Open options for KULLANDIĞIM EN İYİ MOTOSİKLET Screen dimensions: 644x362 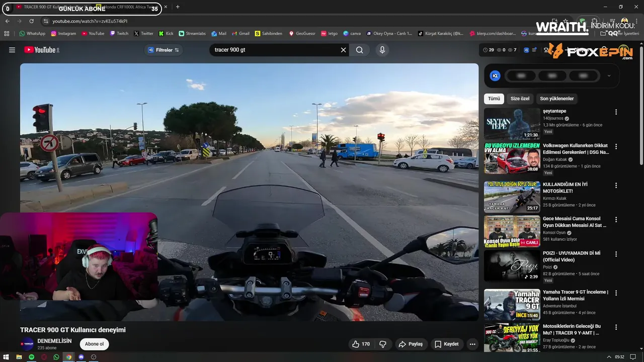click(616, 185)
